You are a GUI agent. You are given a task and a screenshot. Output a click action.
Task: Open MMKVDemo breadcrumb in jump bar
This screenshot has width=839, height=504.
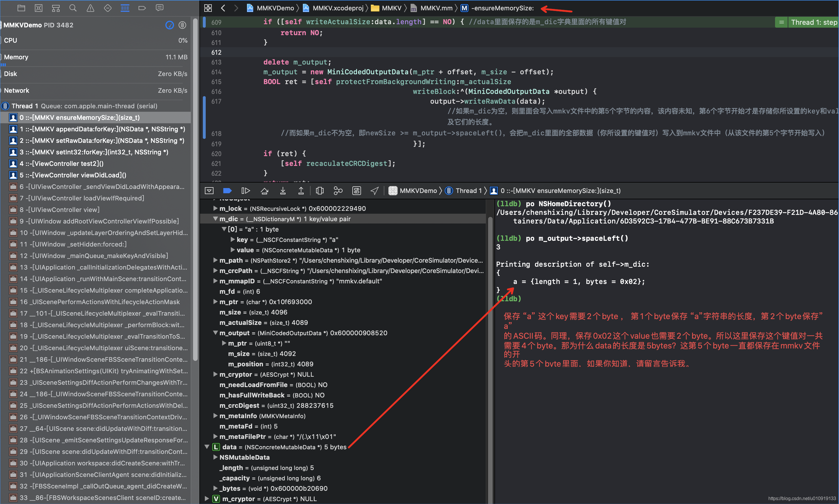pyautogui.click(x=270, y=8)
